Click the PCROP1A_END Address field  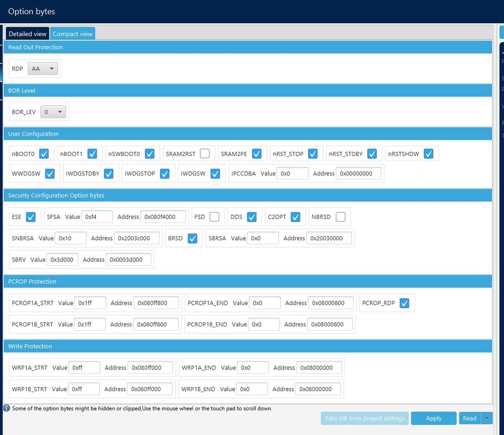point(331,303)
